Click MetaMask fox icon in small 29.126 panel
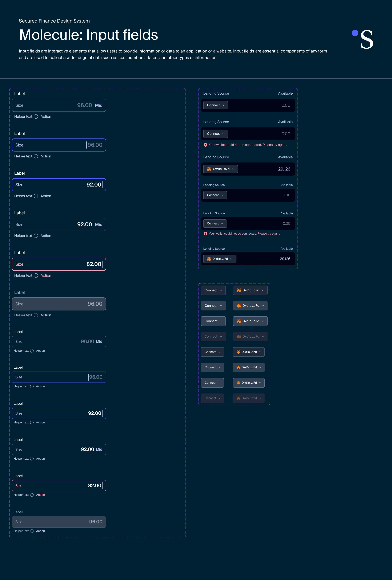 click(x=209, y=259)
